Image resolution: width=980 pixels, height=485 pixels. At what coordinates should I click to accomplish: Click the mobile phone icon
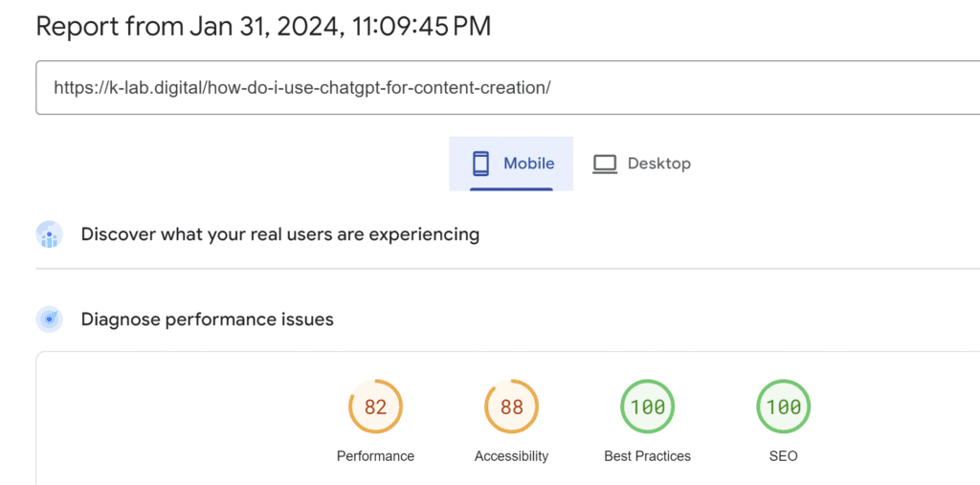(480, 164)
